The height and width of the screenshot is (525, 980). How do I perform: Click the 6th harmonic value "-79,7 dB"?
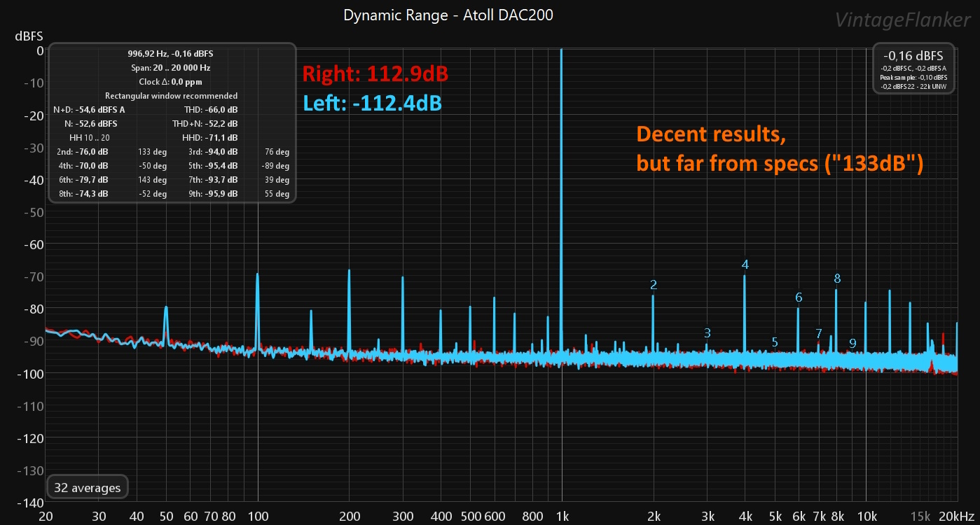pyautogui.click(x=92, y=180)
